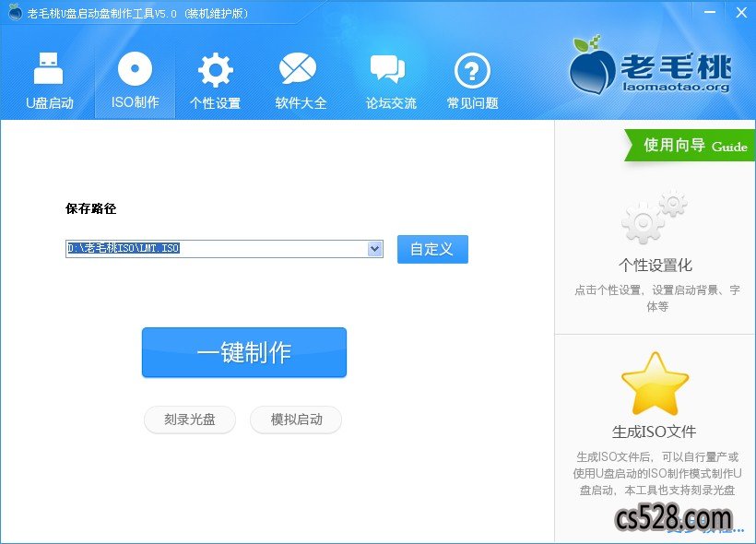Open the U盘启动 USB drive icon
Viewport: 756px width, 544px height.
[48, 68]
